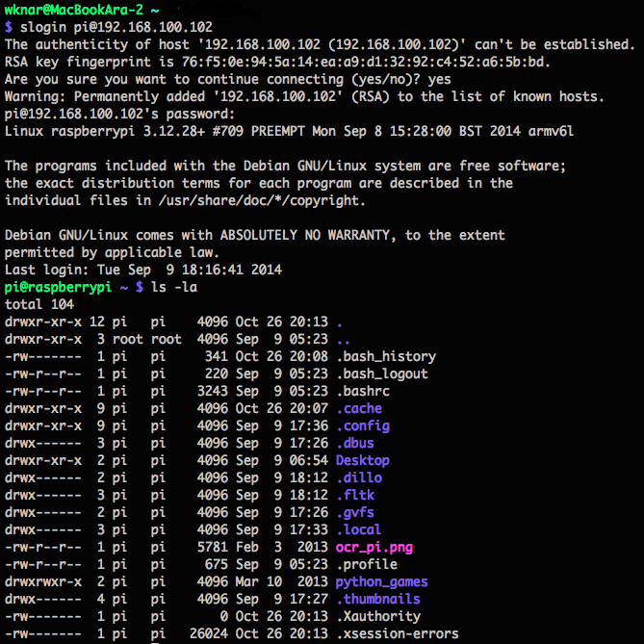The image size is (644, 644).
Task: Click the 'total 104' line
Action: 39,304
